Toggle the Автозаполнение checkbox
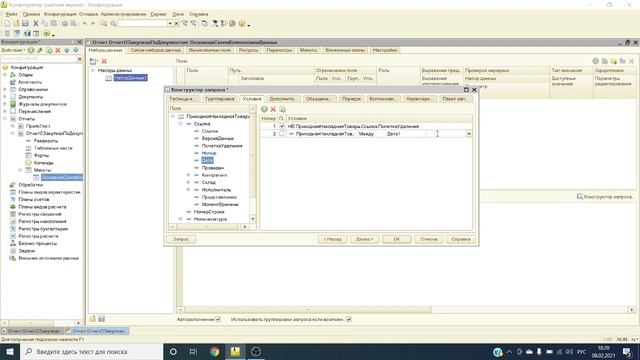 [x=218, y=320]
